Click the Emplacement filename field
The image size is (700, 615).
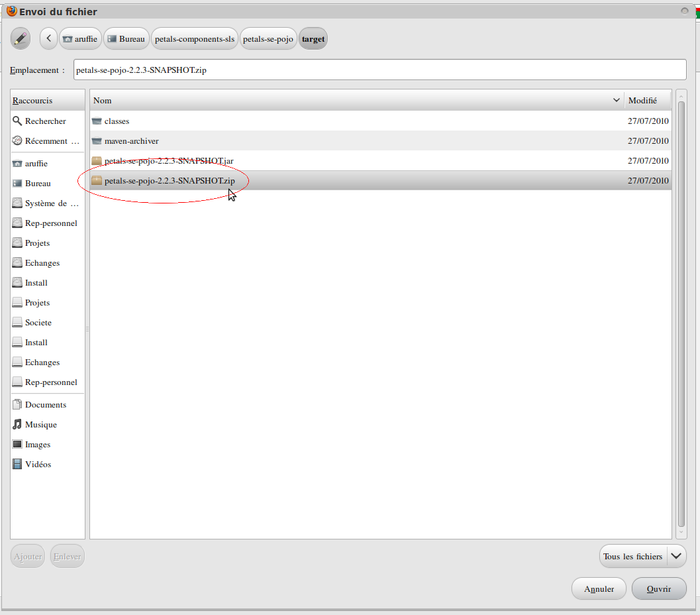379,70
